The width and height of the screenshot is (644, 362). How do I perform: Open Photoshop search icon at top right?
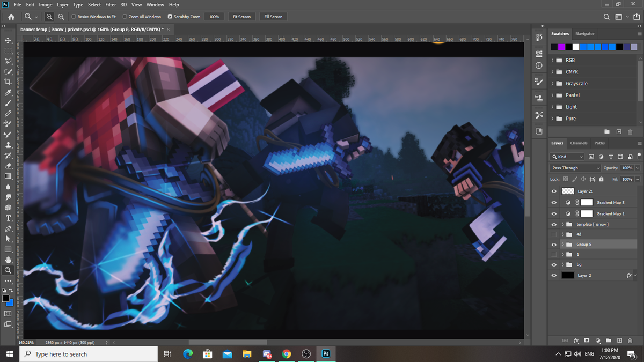(606, 17)
